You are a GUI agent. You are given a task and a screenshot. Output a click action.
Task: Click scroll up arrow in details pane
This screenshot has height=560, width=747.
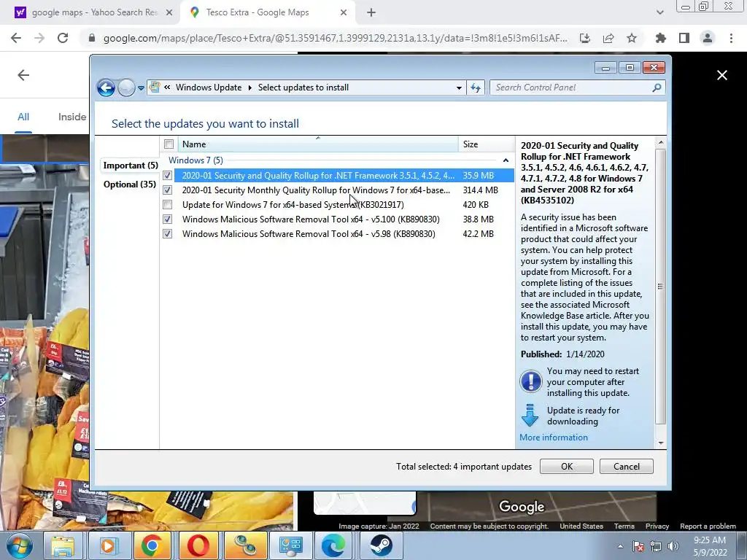point(660,142)
